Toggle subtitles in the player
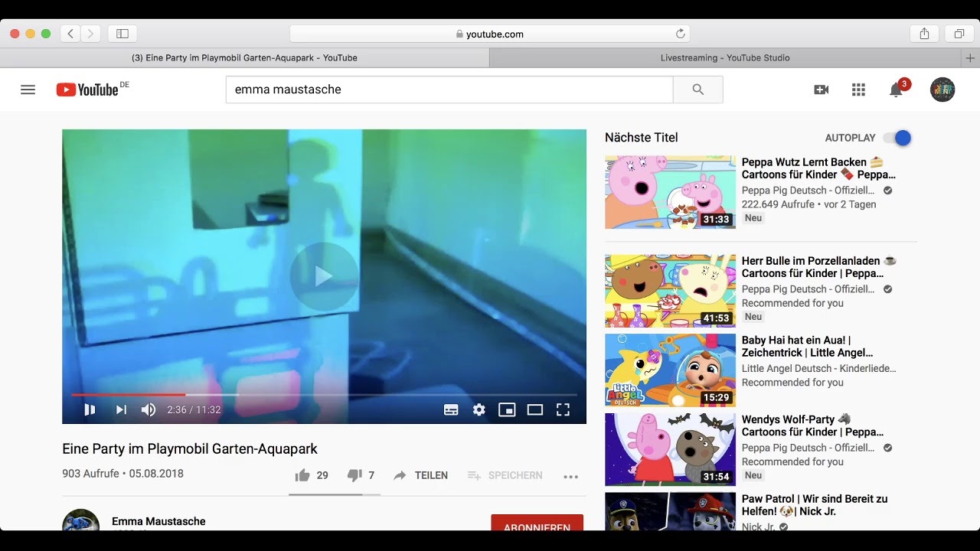The height and width of the screenshot is (551, 980). point(451,409)
